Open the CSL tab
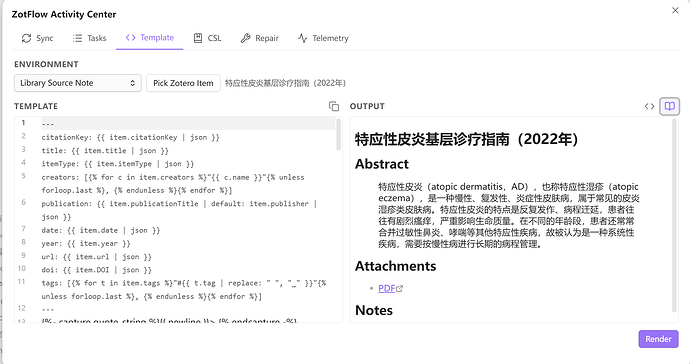690x364 pixels. pos(208,38)
